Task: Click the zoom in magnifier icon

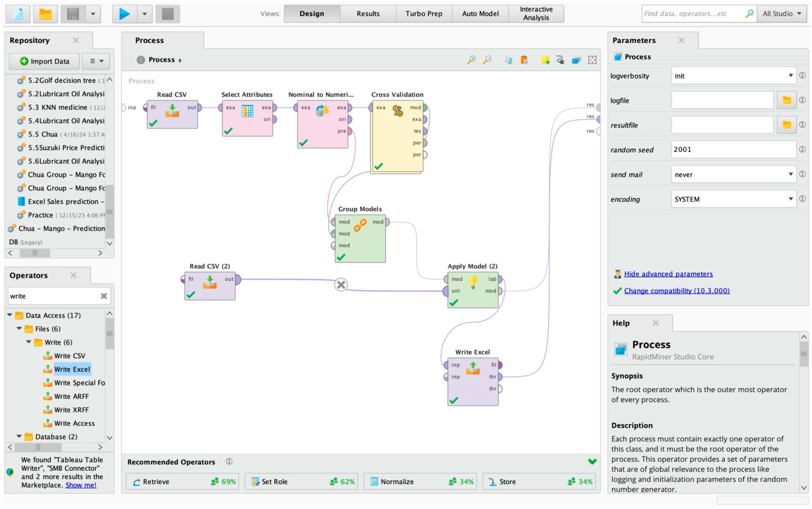Action: [471, 60]
